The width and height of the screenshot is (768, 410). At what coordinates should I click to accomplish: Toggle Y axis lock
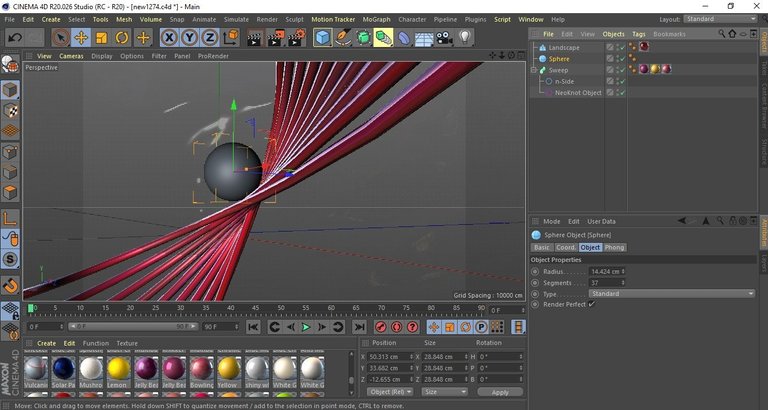click(190, 38)
